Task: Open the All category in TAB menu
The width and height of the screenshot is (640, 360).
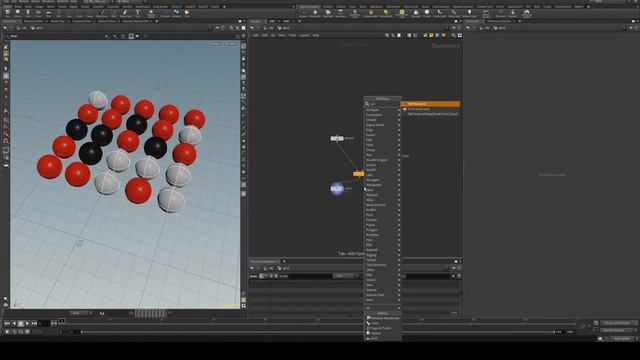Action: coord(382,308)
